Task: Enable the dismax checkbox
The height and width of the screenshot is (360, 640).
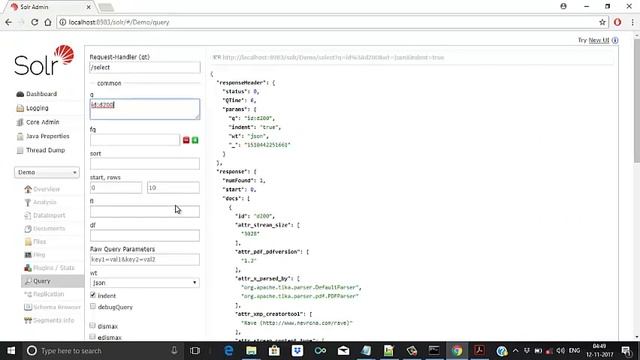Action: tap(93, 325)
